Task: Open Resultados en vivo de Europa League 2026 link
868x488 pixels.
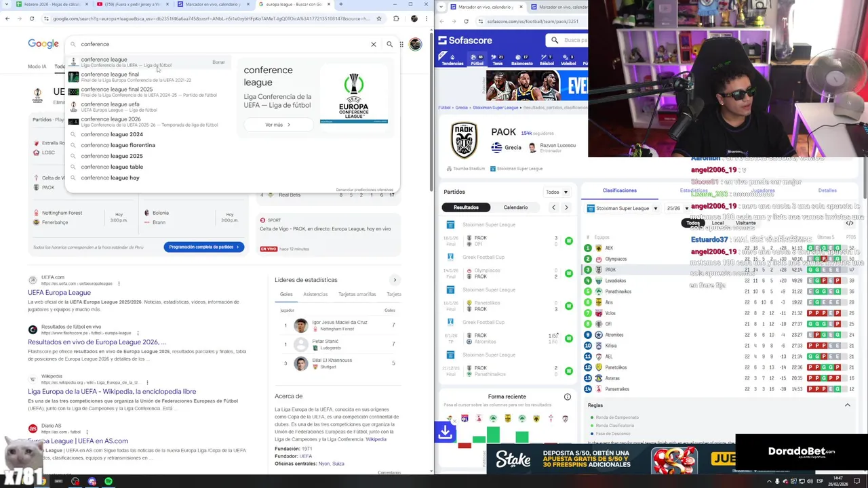Action: [97, 342]
